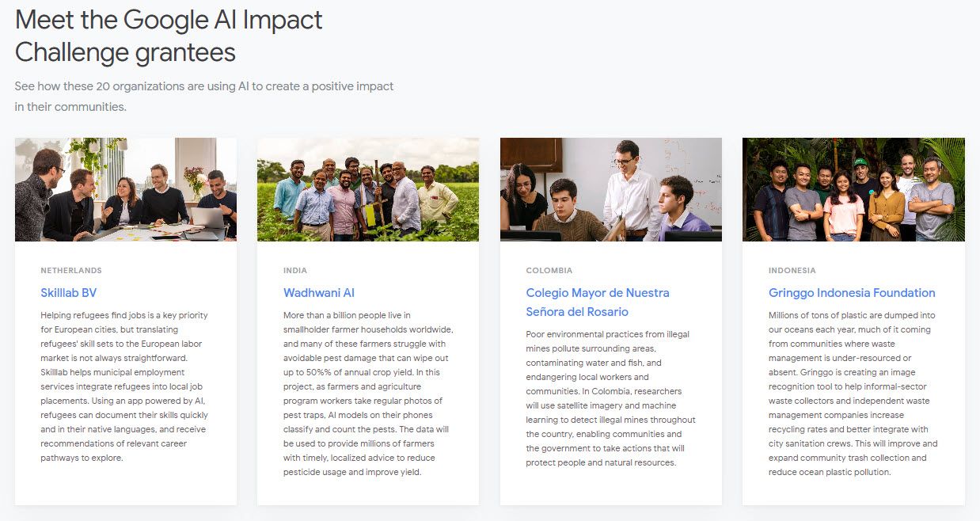Open the Wadhwani AI grantee link
This screenshot has height=521, width=980.
click(x=319, y=293)
